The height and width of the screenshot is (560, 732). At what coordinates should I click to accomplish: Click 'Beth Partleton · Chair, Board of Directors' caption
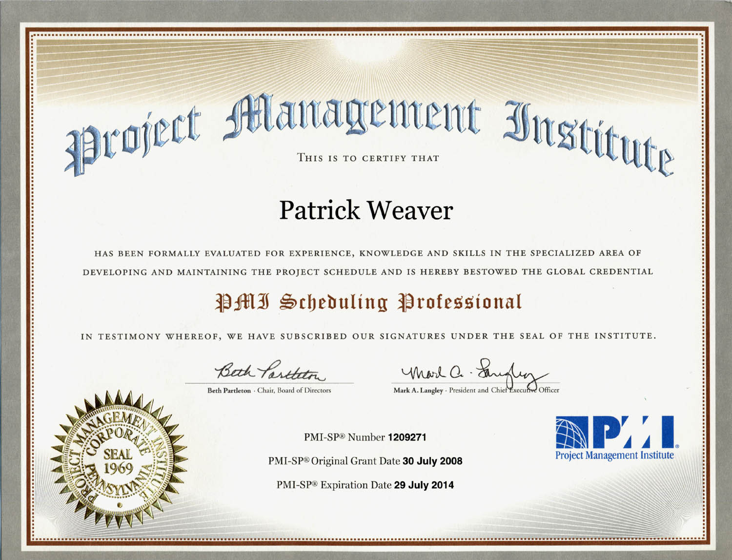pos(269,391)
